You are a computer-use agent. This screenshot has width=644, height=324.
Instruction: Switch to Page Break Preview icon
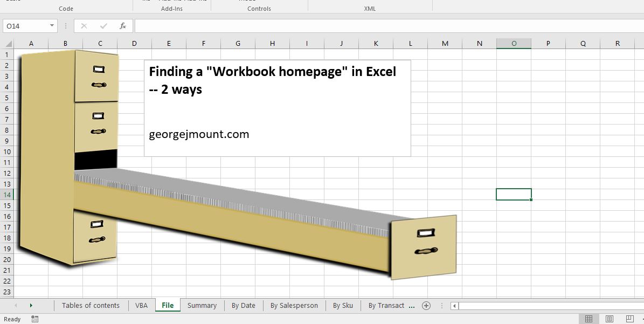coord(629,319)
